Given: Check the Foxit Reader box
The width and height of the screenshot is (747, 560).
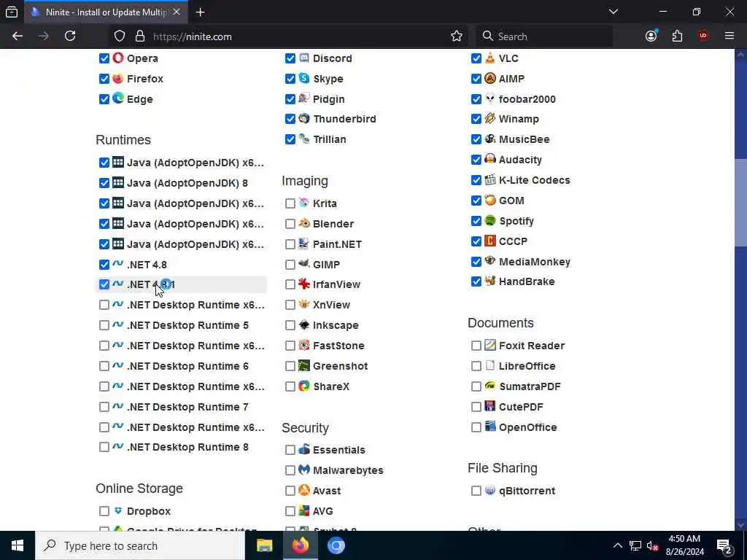Looking at the screenshot, I should coord(476,346).
